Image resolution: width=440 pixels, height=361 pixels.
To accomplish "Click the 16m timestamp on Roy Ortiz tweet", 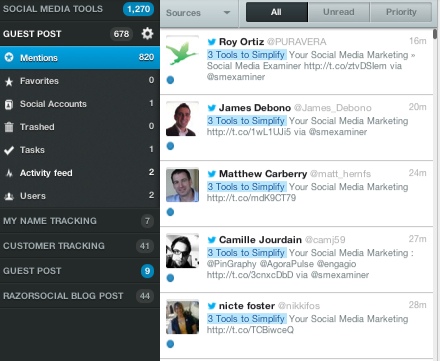I will (418, 41).
